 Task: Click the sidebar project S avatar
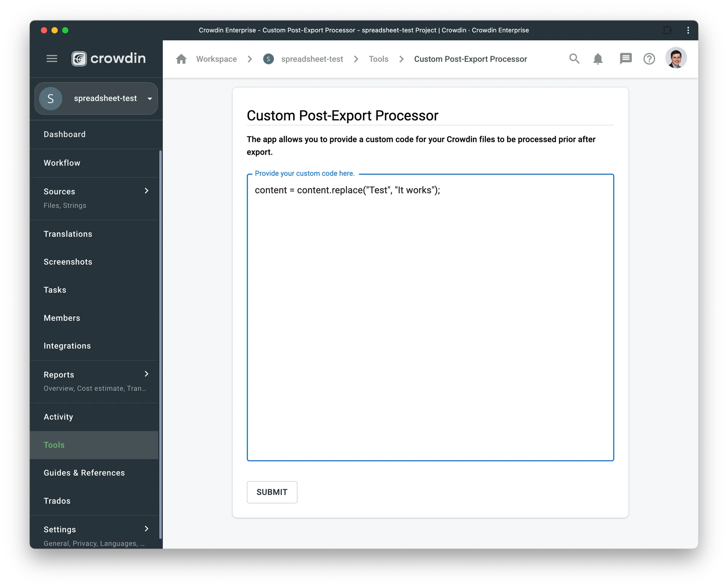click(x=51, y=99)
